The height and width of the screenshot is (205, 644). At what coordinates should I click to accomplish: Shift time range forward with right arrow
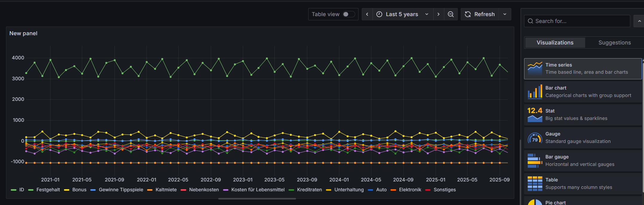[x=438, y=14]
